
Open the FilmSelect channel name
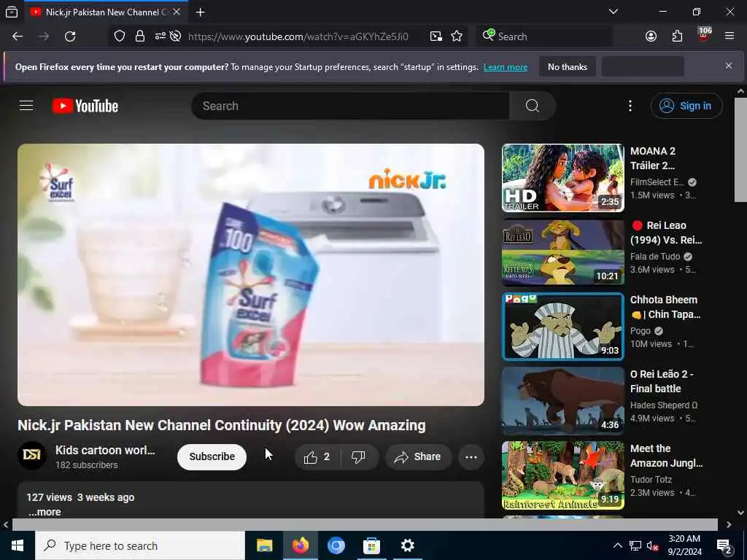(657, 182)
